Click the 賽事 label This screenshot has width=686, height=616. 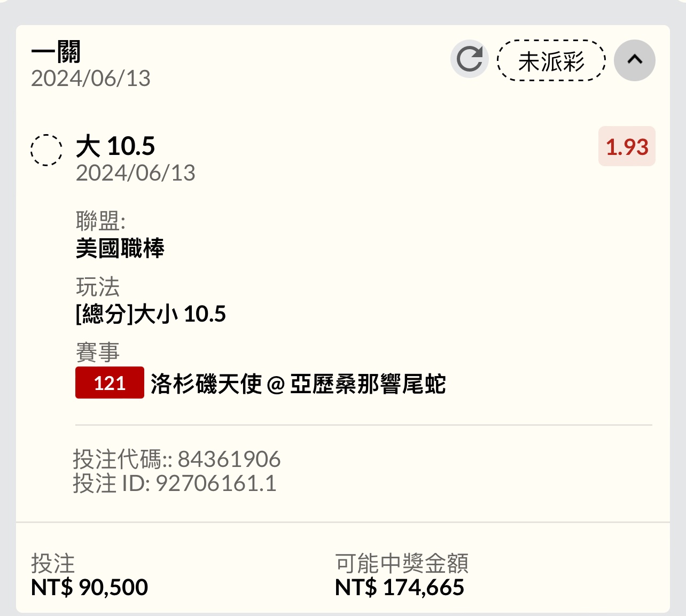(98, 353)
